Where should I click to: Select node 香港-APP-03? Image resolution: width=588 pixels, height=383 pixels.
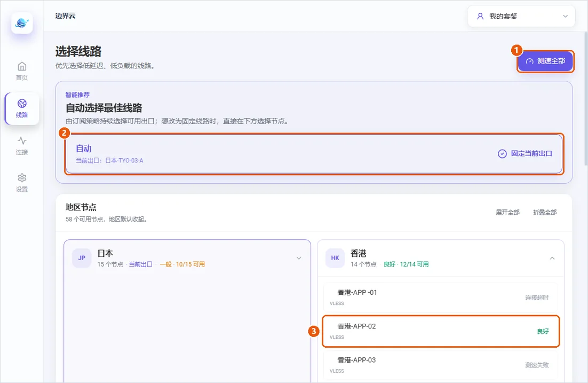(x=440, y=365)
